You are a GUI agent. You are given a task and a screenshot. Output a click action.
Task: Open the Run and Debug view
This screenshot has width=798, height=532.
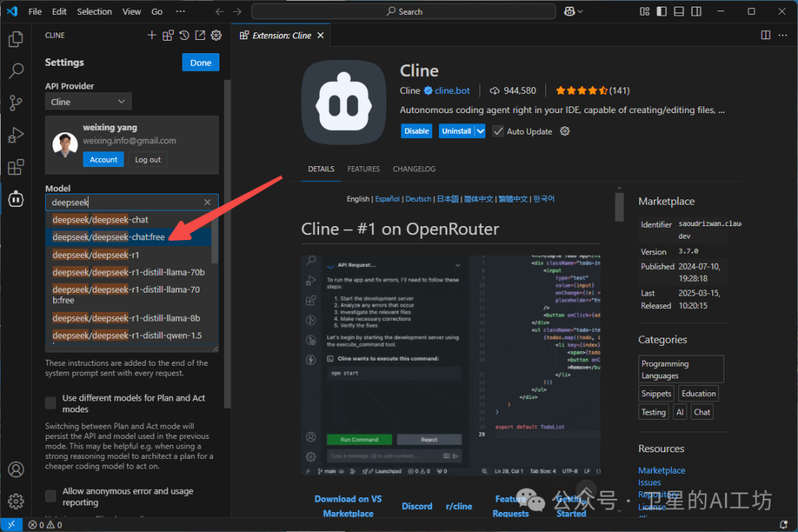point(16,135)
